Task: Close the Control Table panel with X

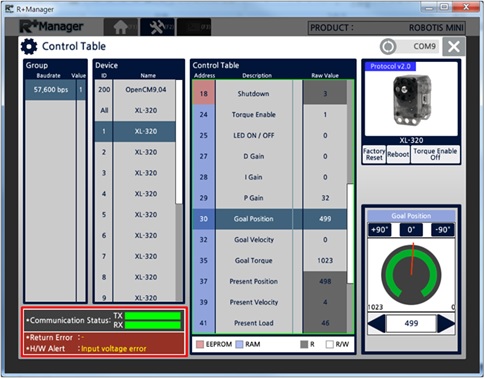Action: coord(454,47)
